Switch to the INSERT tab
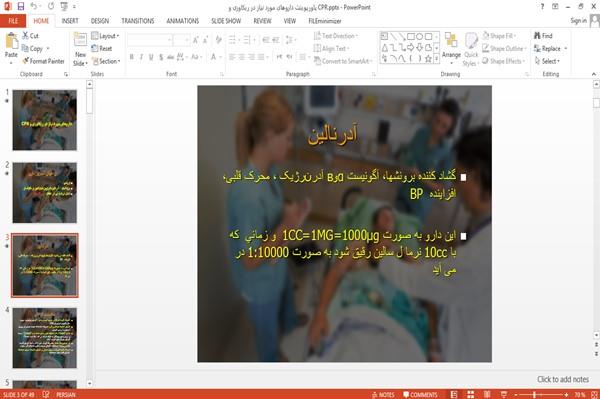This screenshot has width=600, height=399. click(x=70, y=21)
